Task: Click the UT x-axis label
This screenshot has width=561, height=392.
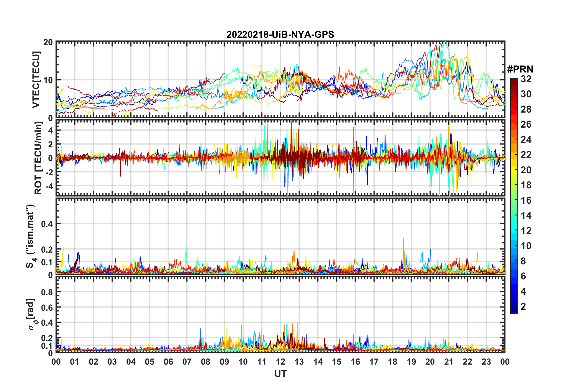Action: point(280,374)
